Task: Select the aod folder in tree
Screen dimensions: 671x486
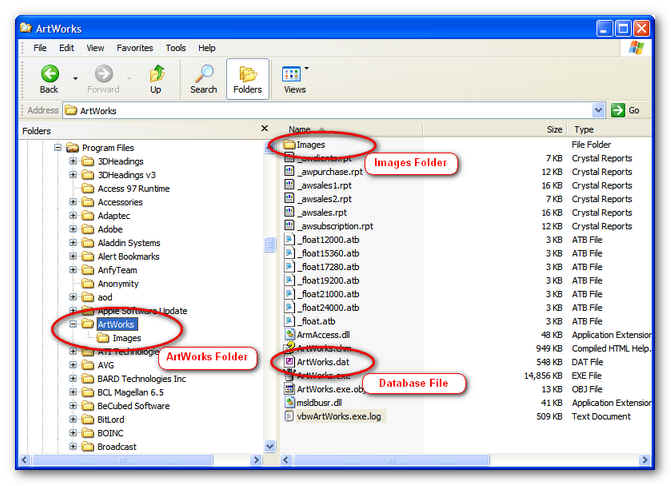Action: pos(97,297)
